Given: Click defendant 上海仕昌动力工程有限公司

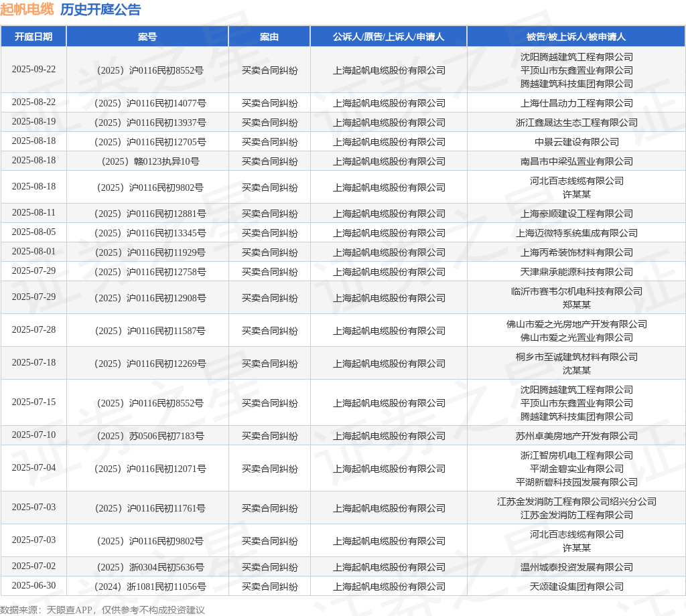Looking at the screenshot, I should click(x=576, y=103).
